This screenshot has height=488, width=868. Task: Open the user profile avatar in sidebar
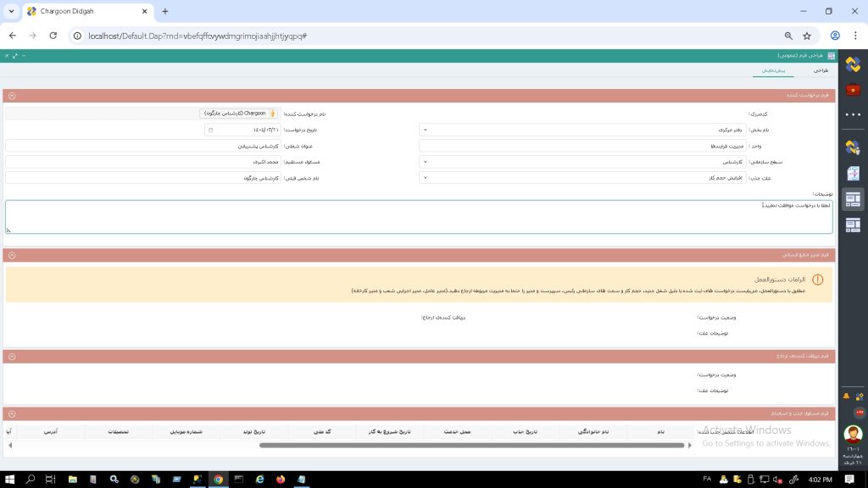[854, 433]
